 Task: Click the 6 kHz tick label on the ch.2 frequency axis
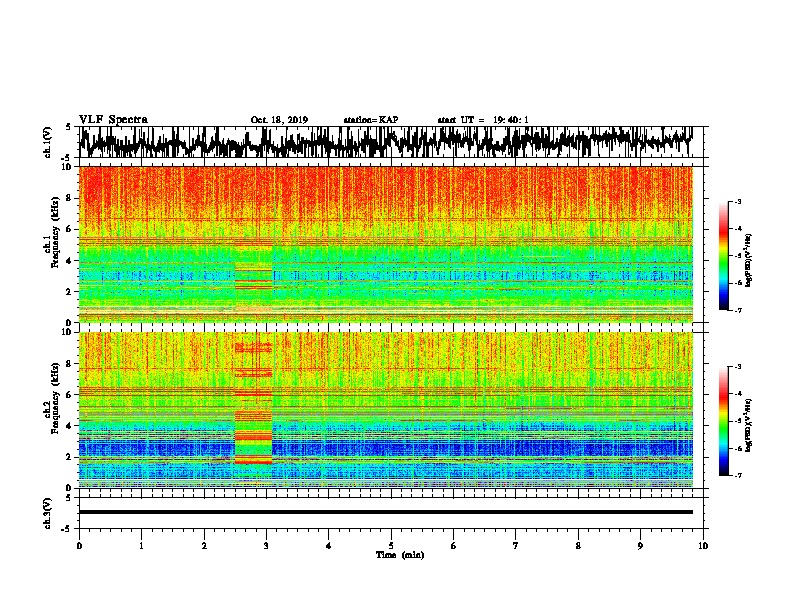click(70, 395)
